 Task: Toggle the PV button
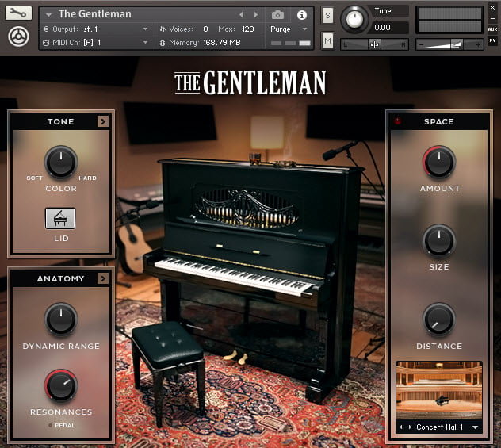(x=492, y=40)
